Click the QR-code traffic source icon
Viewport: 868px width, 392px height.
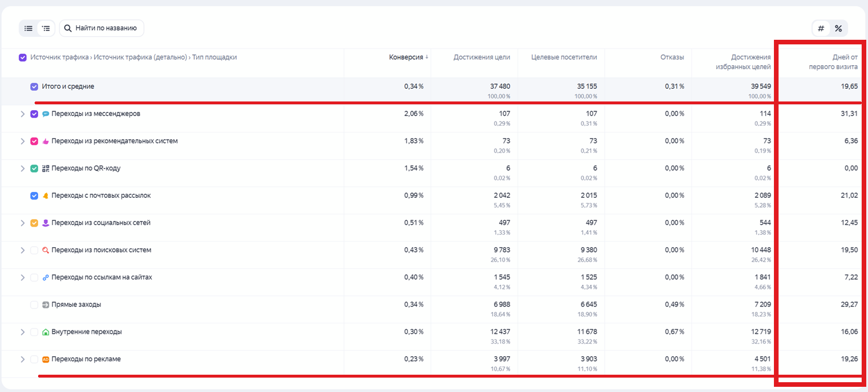(x=46, y=168)
